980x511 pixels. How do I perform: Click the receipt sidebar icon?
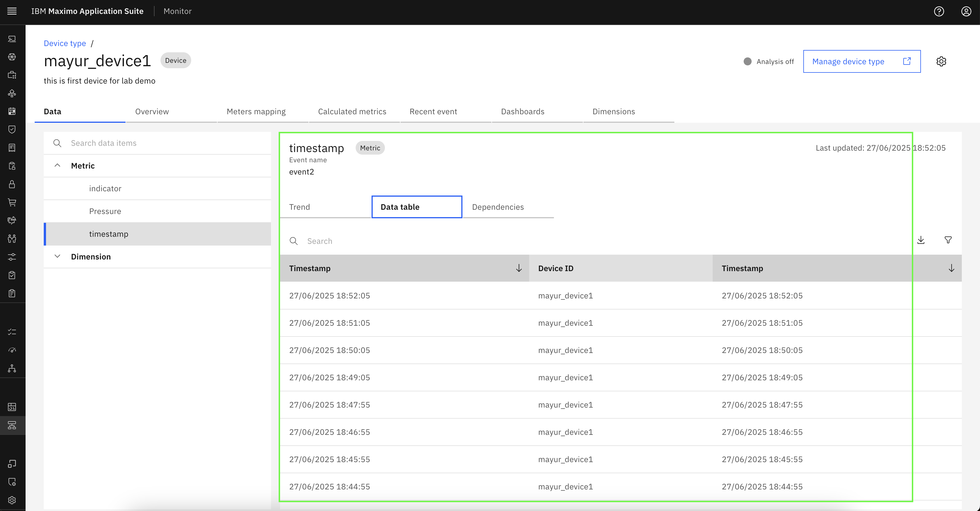pyautogui.click(x=12, y=148)
